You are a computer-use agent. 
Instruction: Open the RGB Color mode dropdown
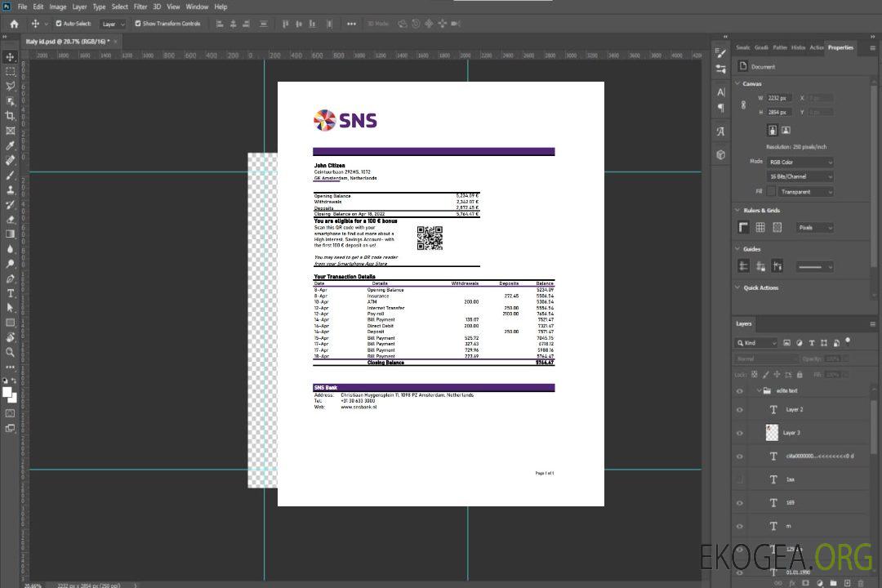coord(800,162)
